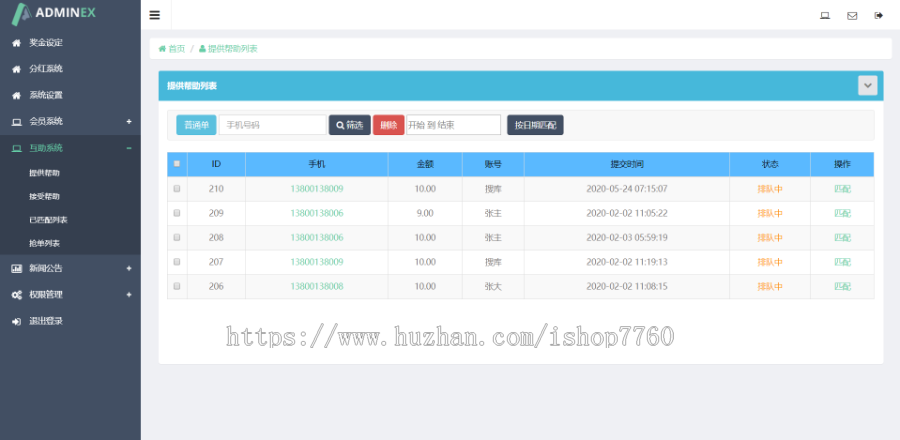
Task: Collapse the 提供帮助列表 panel with chevron
Action: (867, 85)
